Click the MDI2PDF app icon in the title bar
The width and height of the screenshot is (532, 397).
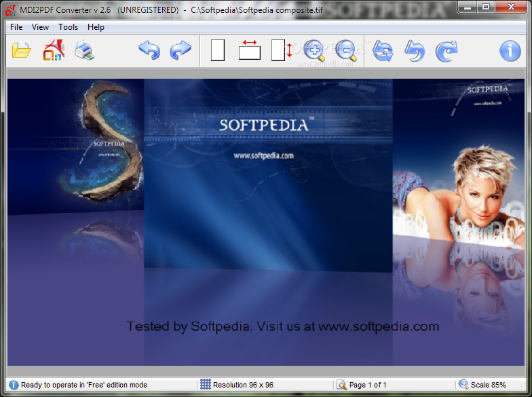pyautogui.click(x=11, y=10)
